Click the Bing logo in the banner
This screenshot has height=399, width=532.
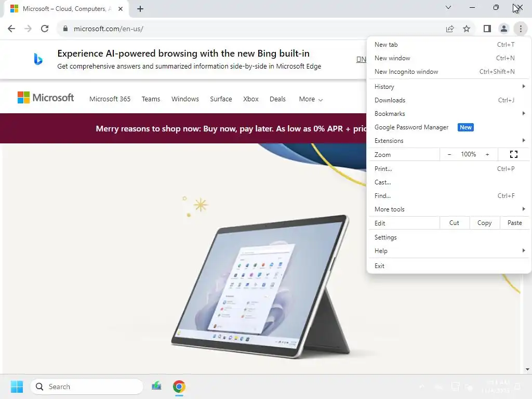click(38, 59)
